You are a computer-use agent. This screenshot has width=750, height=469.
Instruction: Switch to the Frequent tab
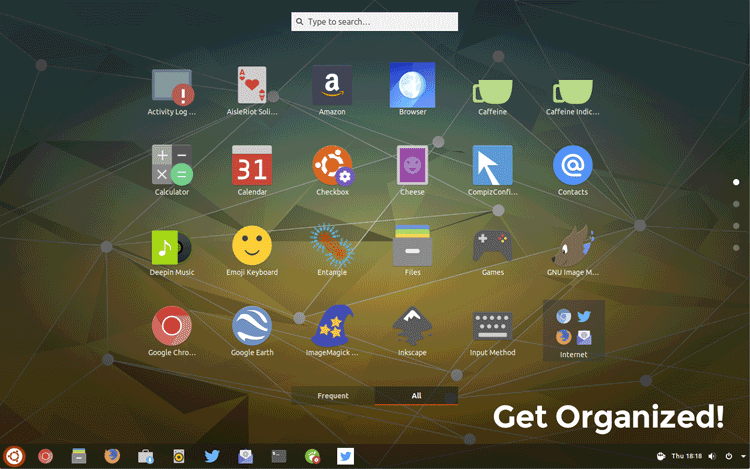coord(333,396)
